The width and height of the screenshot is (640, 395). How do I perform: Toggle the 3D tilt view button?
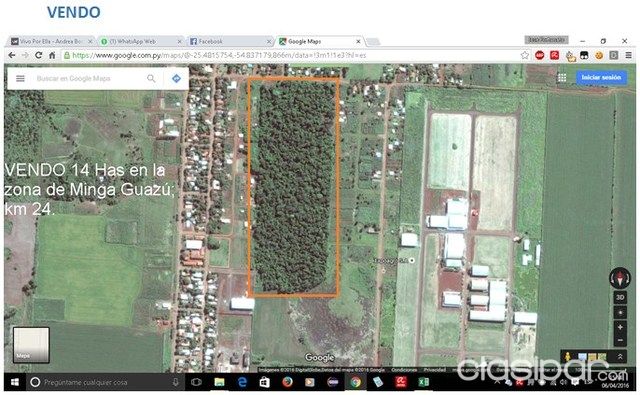(x=620, y=297)
